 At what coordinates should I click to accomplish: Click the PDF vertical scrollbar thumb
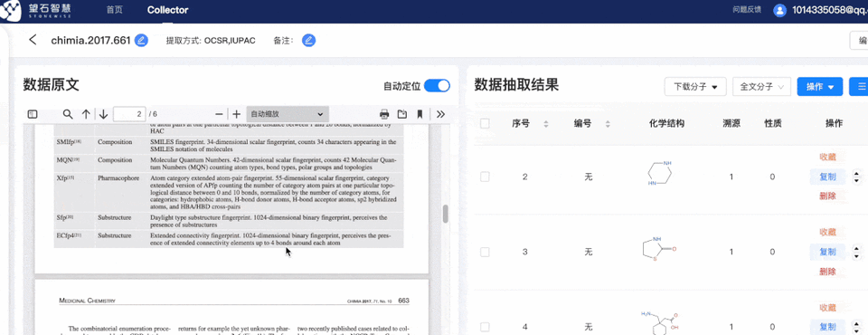click(446, 214)
